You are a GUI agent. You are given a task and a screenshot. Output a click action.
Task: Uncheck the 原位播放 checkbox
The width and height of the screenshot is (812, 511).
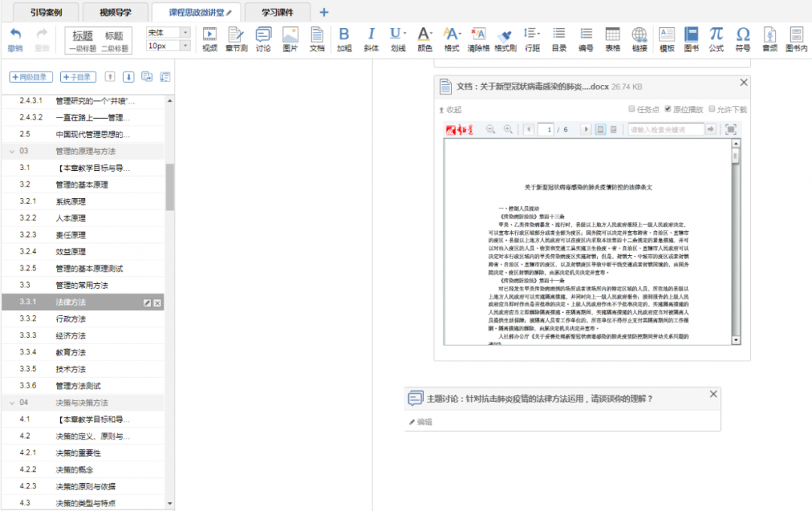point(668,109)
